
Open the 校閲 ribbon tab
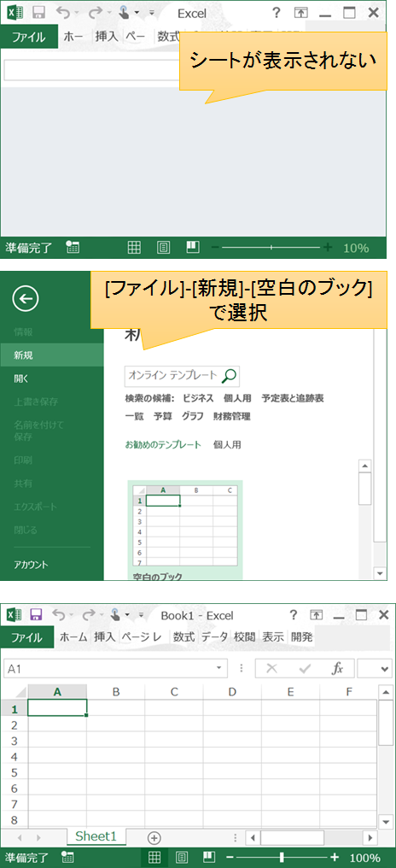(244, 637)
